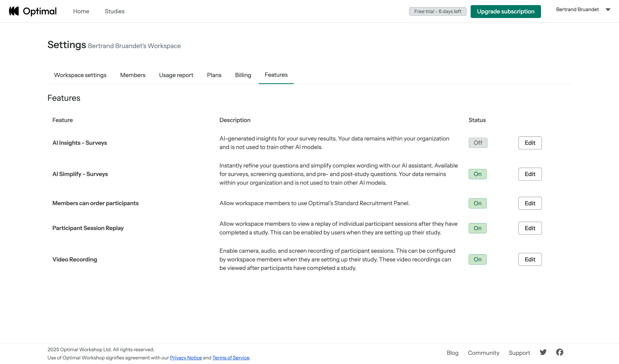Open the Terms of Service link
619x364 pixels.
click(x=231, y=358)
